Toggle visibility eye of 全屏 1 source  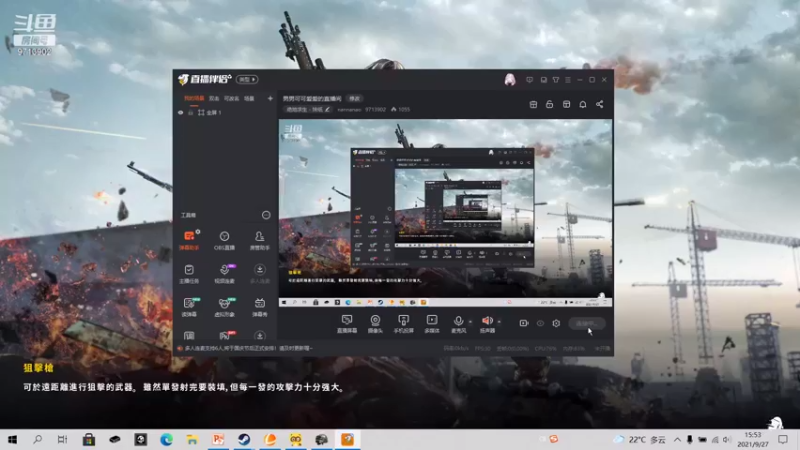coord(181,113)
